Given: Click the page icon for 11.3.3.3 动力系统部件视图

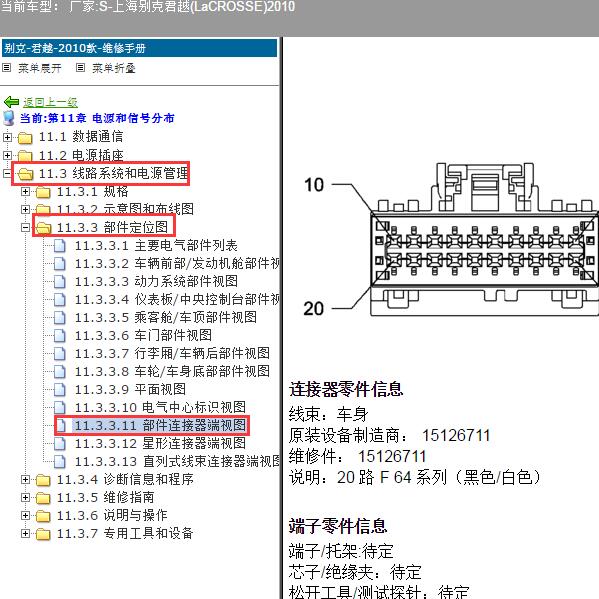Looking at the screenshot, I should pos(60,282).
